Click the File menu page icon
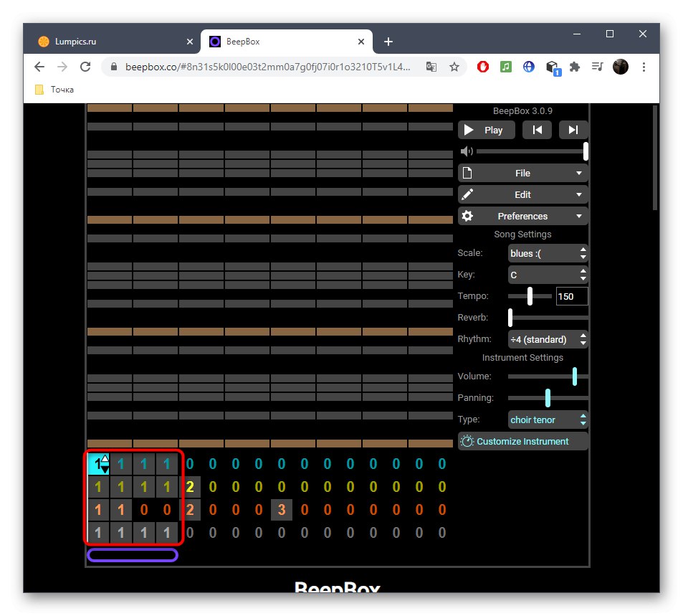Image resolution: width=683 pixels, height=616 pixels. click(467, 173)
